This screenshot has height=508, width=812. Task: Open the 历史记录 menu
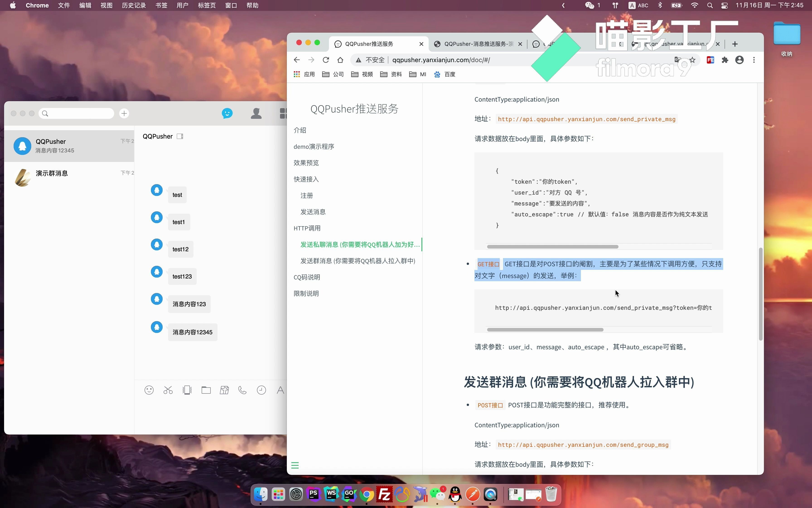click(134, 5)
